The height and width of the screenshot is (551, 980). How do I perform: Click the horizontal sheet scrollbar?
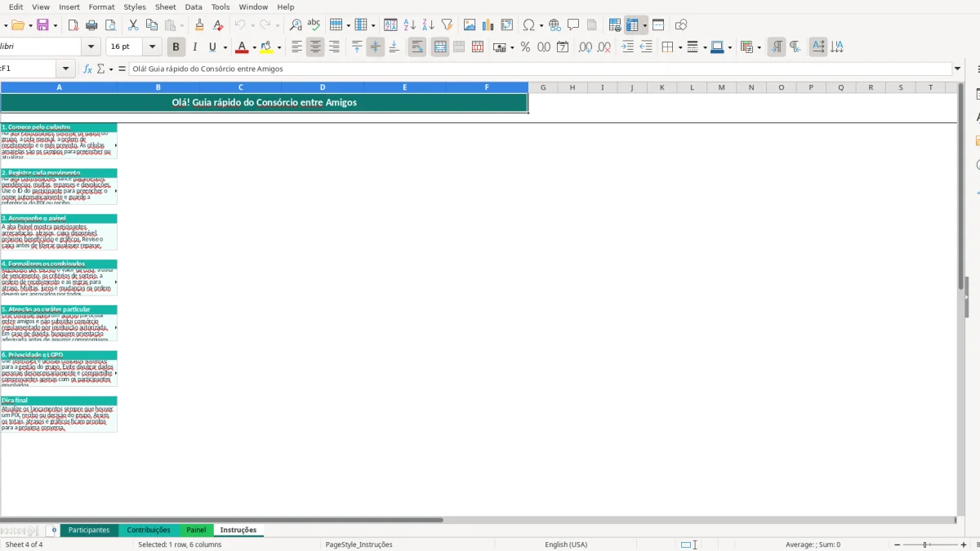click(222, 519)
